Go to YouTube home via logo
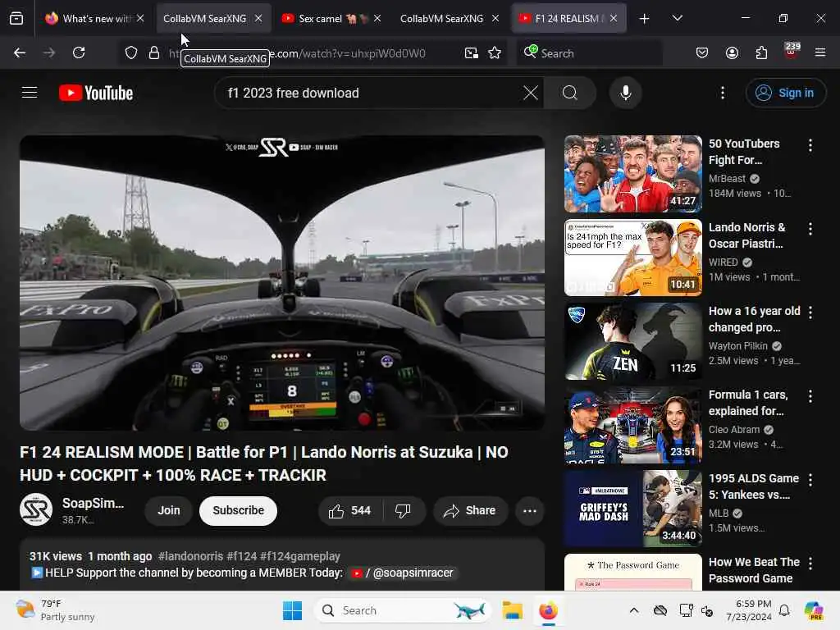 [96, 93]
